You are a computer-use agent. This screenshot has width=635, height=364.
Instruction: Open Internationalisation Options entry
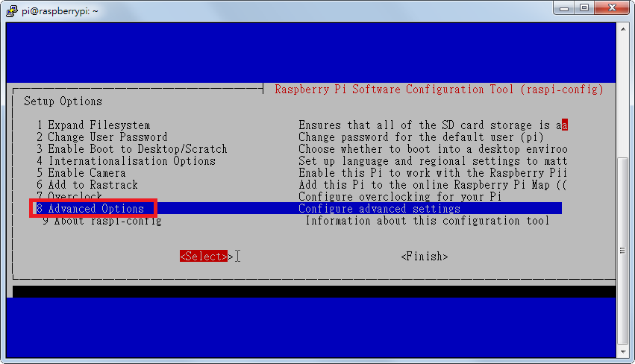tap(125, 161)
